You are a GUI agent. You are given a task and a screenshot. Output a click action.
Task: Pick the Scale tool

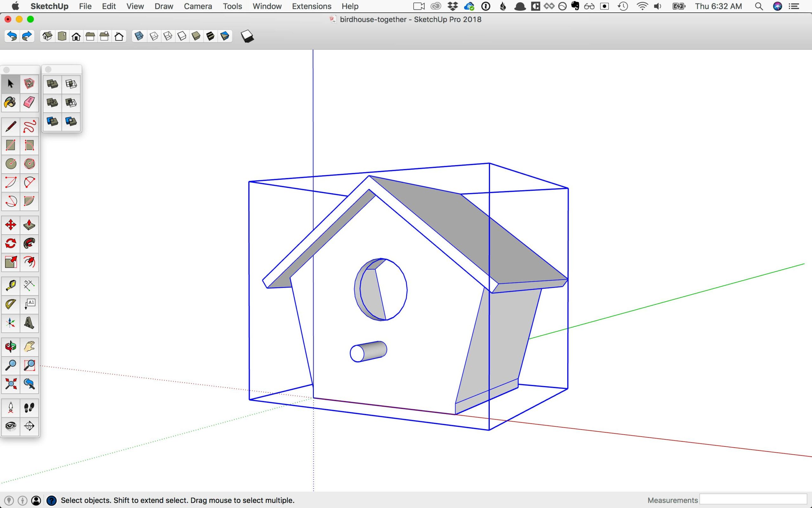(x=10, y=262)
